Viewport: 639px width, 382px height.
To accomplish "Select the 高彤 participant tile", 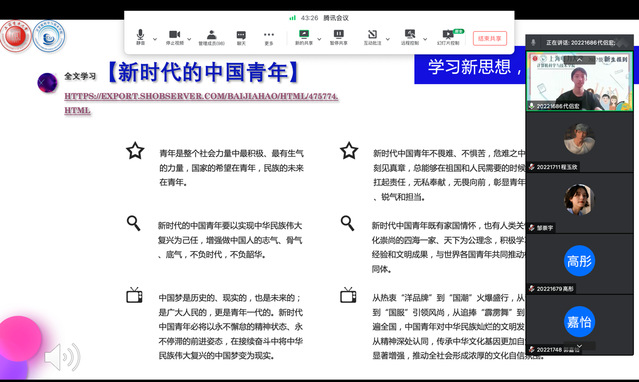I will (580, 264).
